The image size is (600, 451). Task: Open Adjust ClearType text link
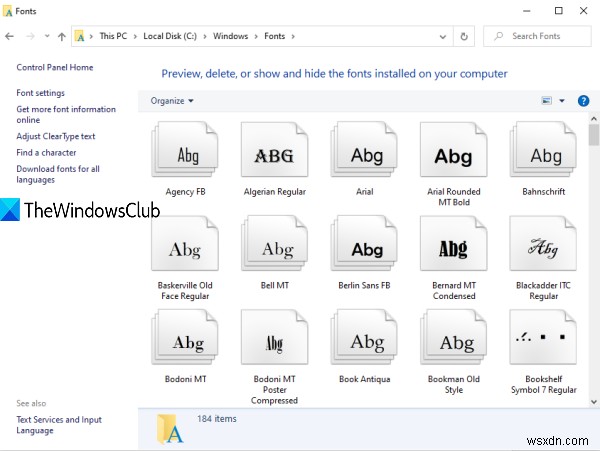[55, 136]
